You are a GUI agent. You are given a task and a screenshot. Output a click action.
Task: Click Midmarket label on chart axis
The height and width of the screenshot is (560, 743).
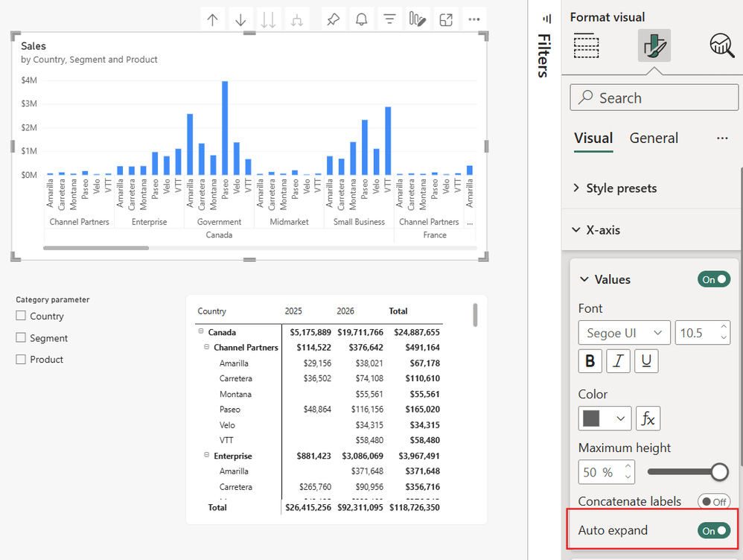289,222
